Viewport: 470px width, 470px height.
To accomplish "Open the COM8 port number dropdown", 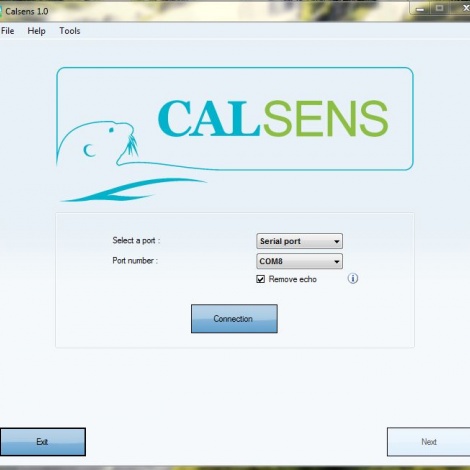I will (299, 261).
